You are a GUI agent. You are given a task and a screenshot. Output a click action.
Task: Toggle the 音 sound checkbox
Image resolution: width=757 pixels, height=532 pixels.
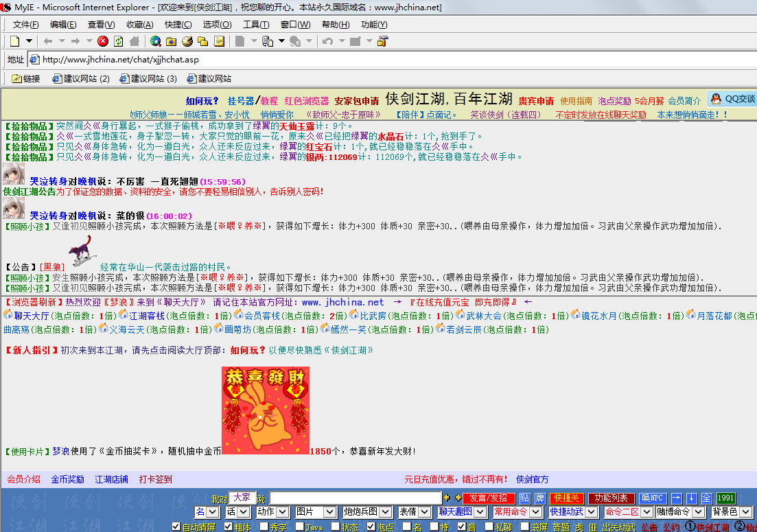462,527
